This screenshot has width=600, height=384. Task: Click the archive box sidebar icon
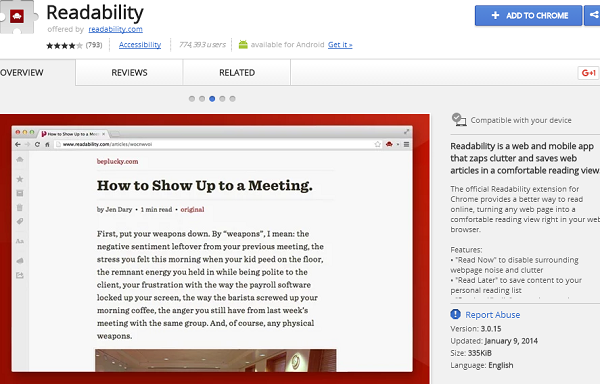(x=20, y=193)
